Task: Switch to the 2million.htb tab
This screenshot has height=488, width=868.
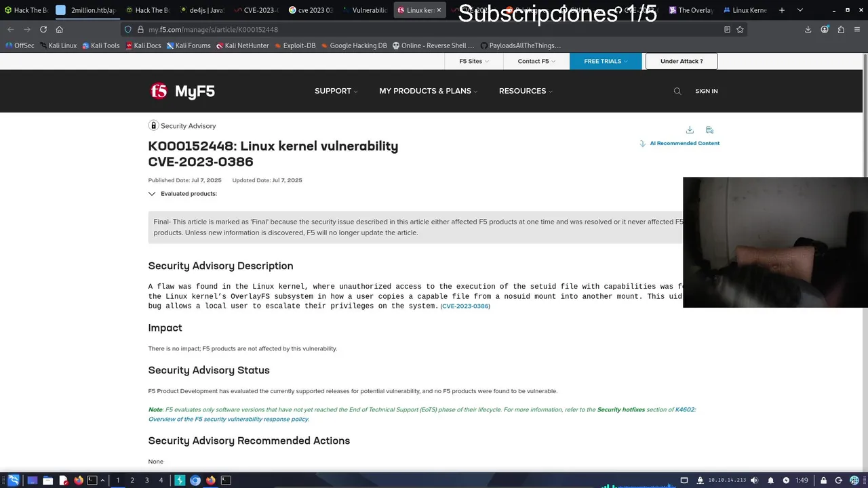Action: click(x=87, y=10)
